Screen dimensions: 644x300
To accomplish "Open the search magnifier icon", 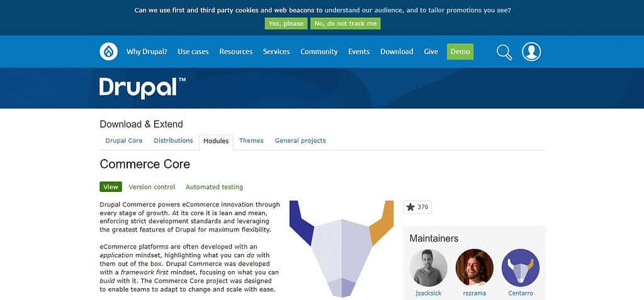I will tap(504, 52).
